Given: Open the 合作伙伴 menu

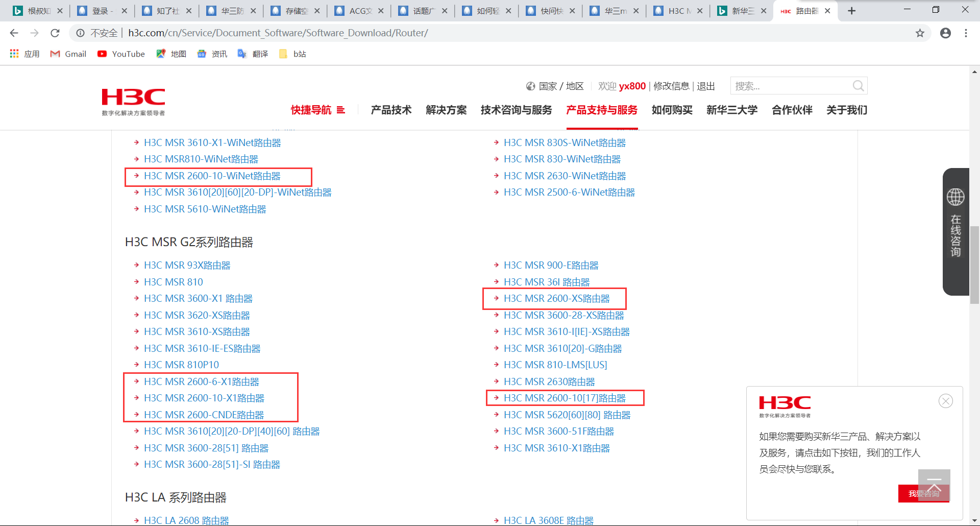Looking at the screenshot, I should coord(792,110).
